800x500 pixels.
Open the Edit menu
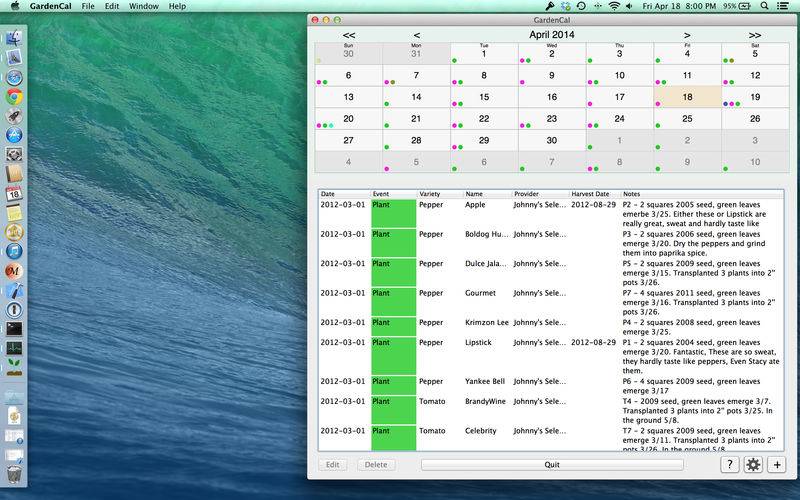click(112, 6)
